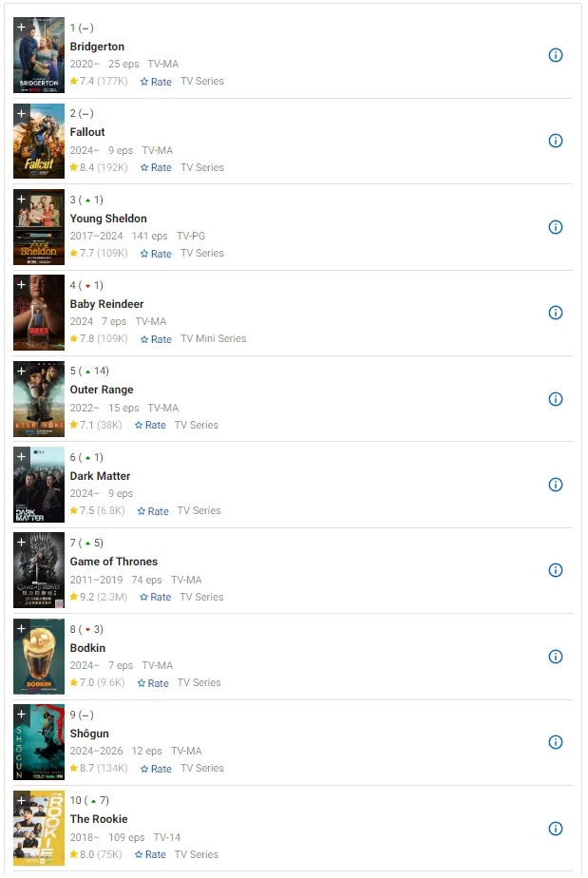This screenshot has width=588, height=878.
Task: Open the Young Sheldon title link
Action: coord(108,219)
